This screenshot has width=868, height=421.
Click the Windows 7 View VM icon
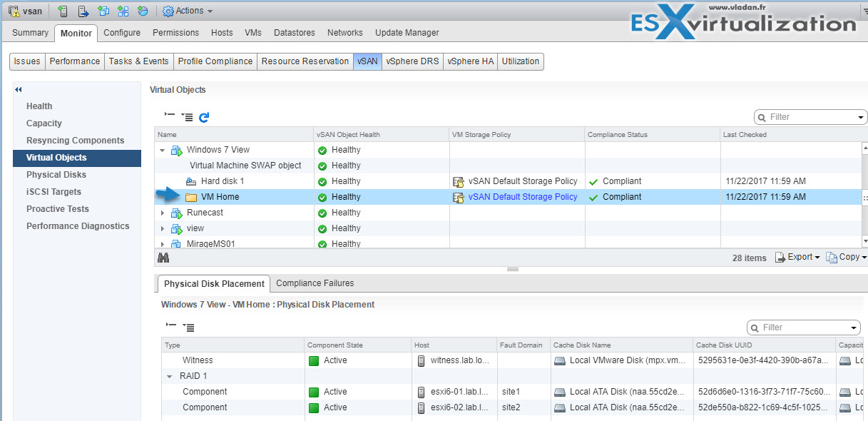point(177,150)
